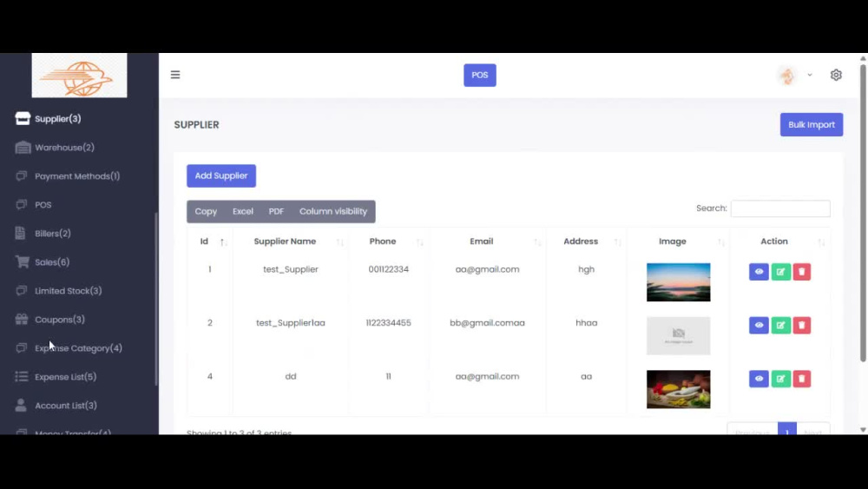The image size is (868, 489).
Task: Click the page vertical scrollbar
Action: pos(863,213)
